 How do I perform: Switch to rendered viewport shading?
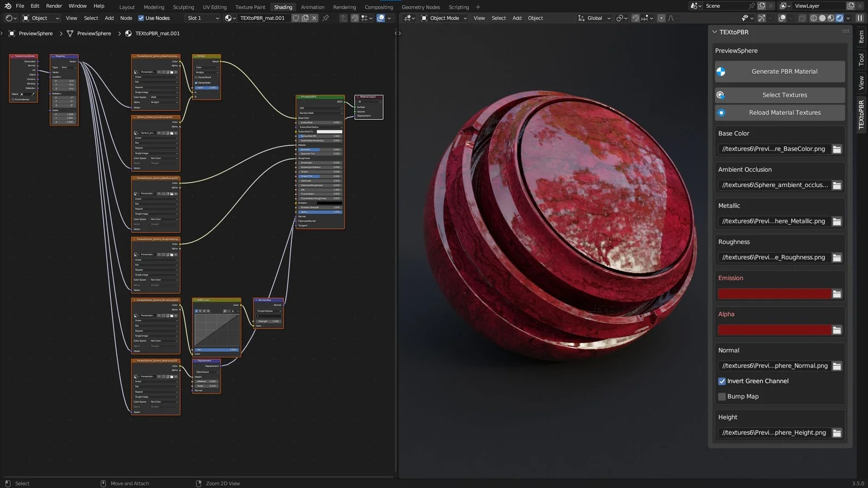point(839,18)
